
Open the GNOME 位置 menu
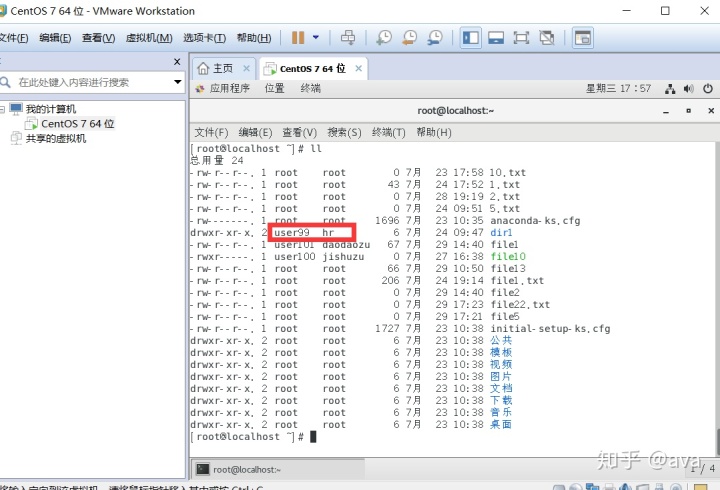[275, 88]
